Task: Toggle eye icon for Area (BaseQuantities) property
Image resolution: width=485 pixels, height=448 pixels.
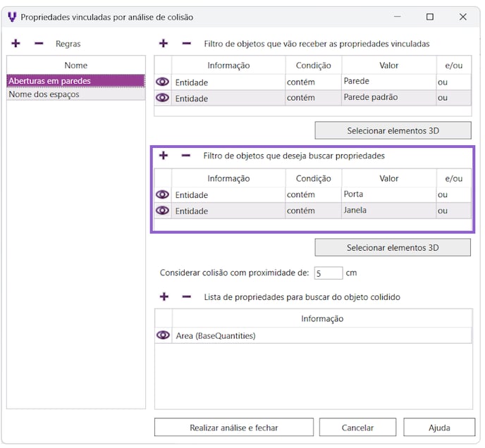Action: pos(163,336)
